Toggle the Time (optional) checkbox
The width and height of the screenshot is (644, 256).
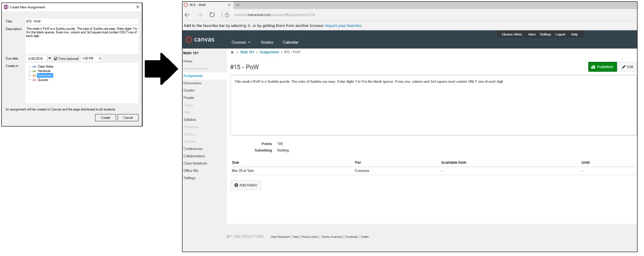[55, 58]
